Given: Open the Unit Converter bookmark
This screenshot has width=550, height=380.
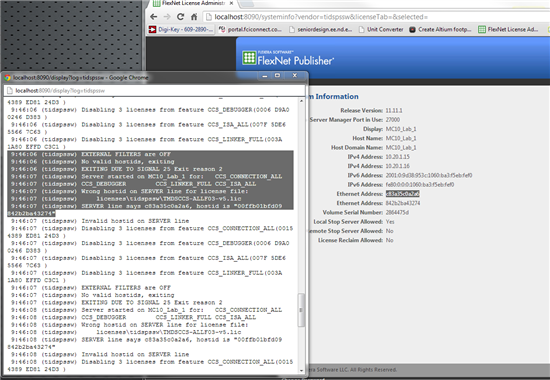Looking at the screenshot, I should 381,29.
